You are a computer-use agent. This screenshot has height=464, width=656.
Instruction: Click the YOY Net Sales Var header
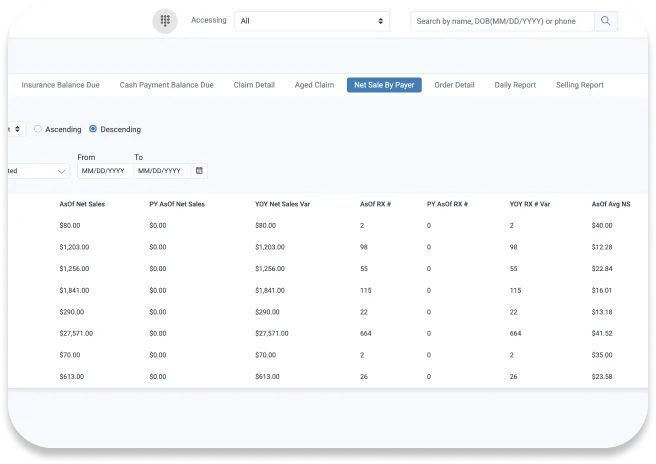[x=282, y=204]
